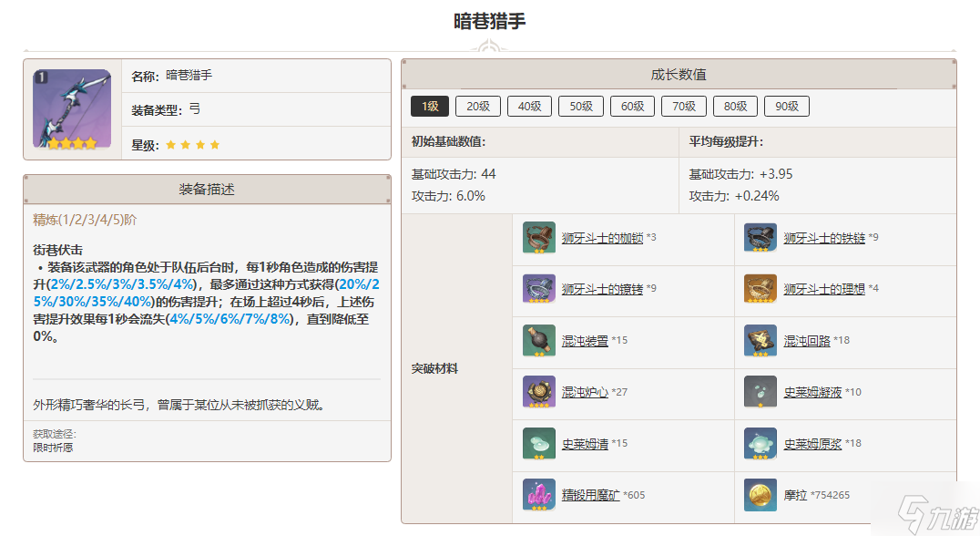This screenshot has height=536, width=980.
Task: Open the 狮牙斗士的镣铐 link
Action: coord(602,289)
